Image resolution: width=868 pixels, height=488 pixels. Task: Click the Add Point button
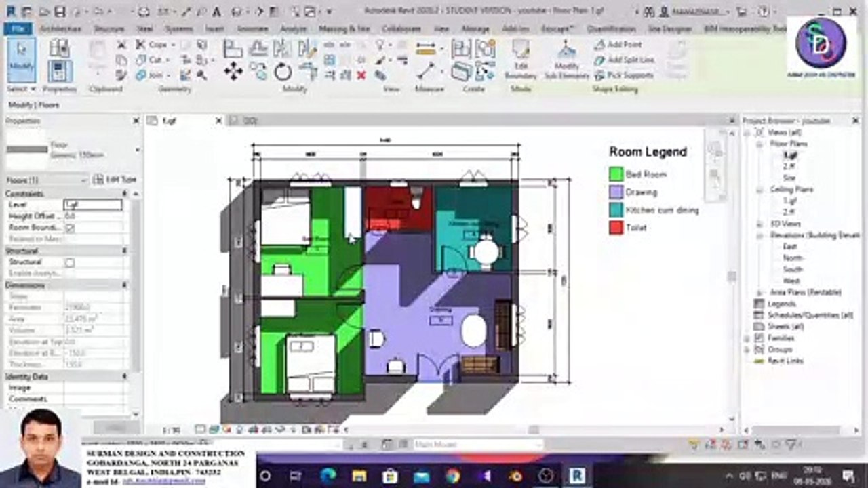click(x=618, y=45)
